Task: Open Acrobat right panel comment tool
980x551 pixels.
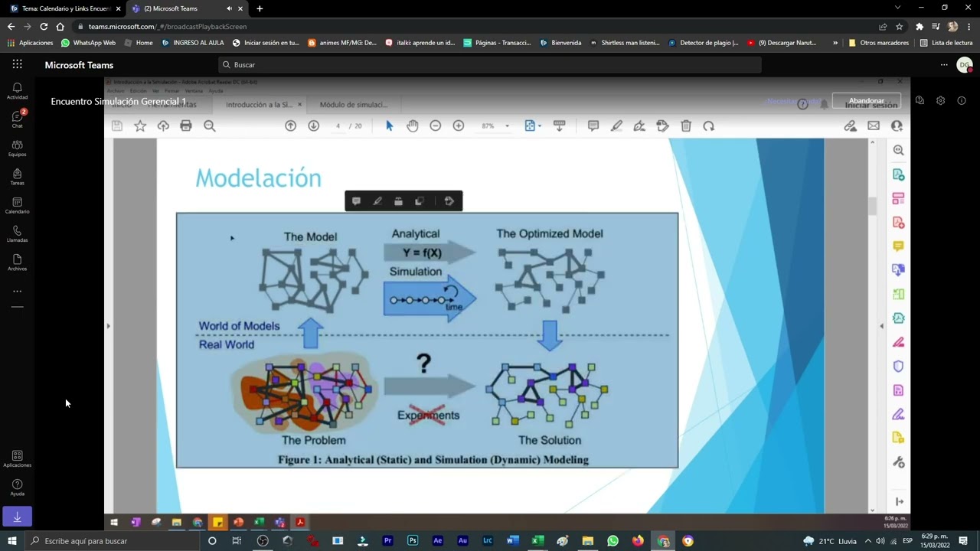Action: 899,246
